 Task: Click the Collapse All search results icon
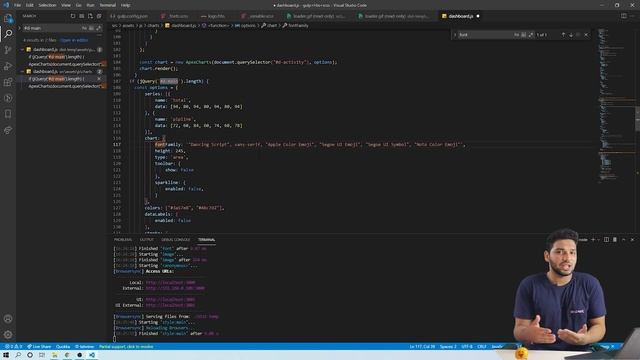click(x=99, y=16)
